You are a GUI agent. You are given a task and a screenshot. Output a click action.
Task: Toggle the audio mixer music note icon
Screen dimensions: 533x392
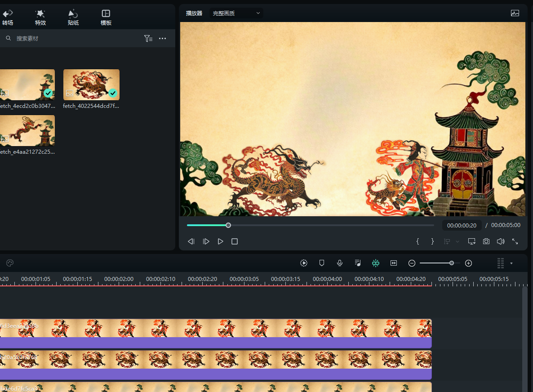358,263
